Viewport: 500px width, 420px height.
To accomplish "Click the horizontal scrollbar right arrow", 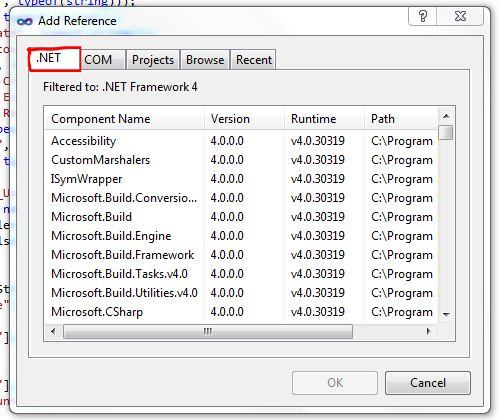I will point(429,331).
